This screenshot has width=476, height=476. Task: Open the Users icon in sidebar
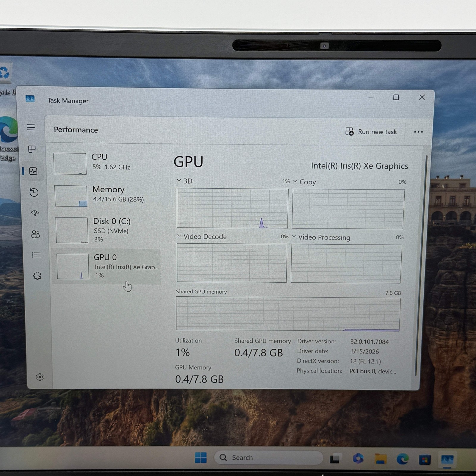point(35,234)
